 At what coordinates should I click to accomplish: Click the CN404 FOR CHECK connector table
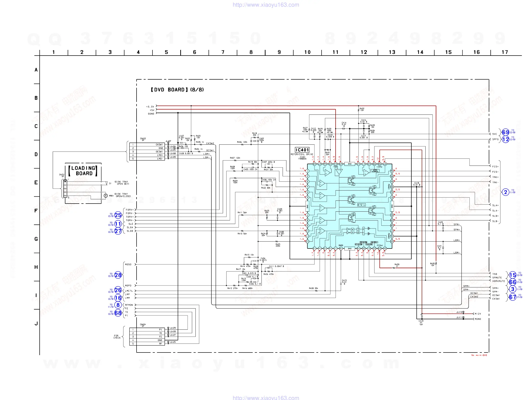pos(147,337)
